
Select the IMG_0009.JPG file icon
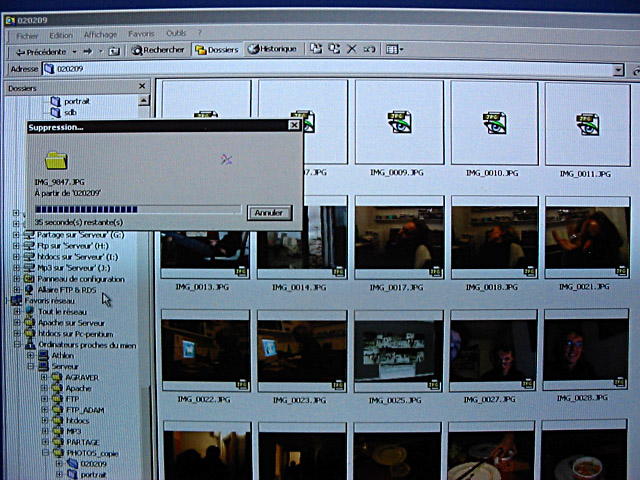[399, 122]
